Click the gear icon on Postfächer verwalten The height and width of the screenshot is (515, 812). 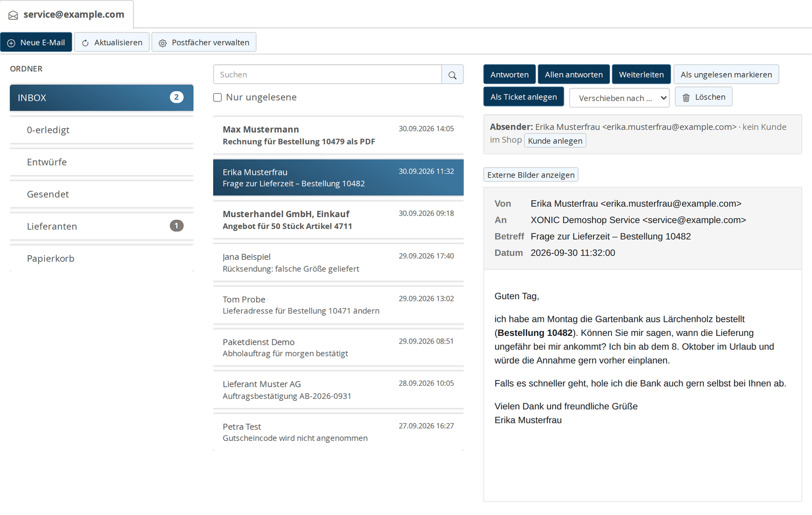[162, 43]
